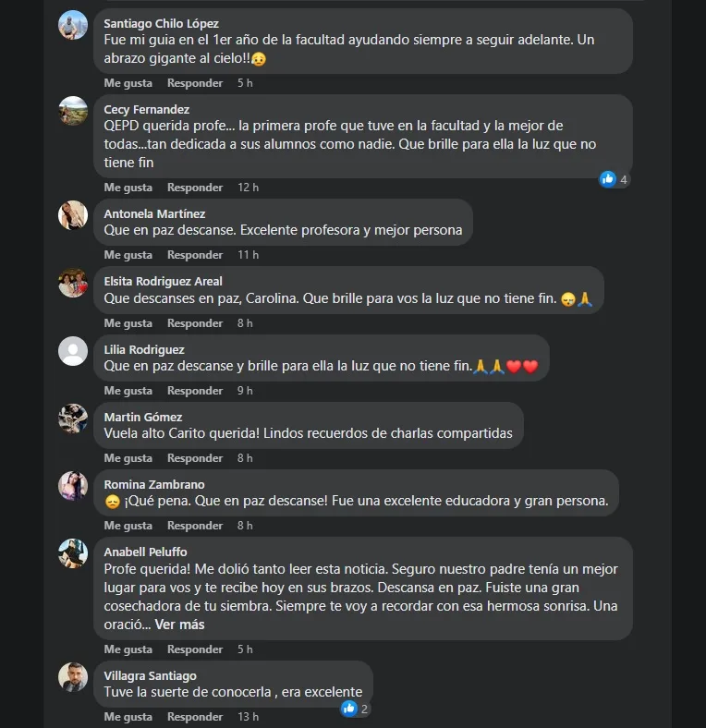Open Antonela Martínez's profile photo

coord(73,215)
